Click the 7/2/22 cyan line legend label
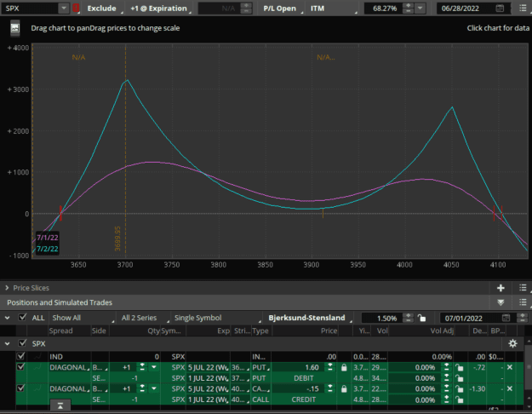Image resolution: width=532 pixels, height=414 pixels. coord(48,249)
